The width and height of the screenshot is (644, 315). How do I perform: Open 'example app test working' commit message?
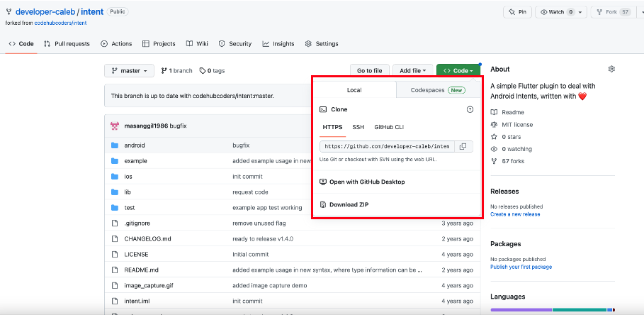pyautogui.click(x=267, y=208)
